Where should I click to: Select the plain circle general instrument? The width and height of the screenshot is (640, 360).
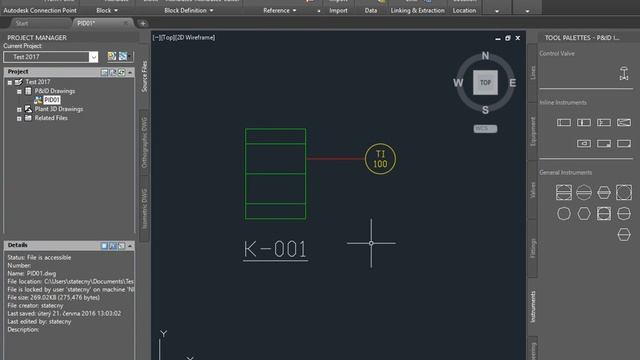tap(564, 213)
